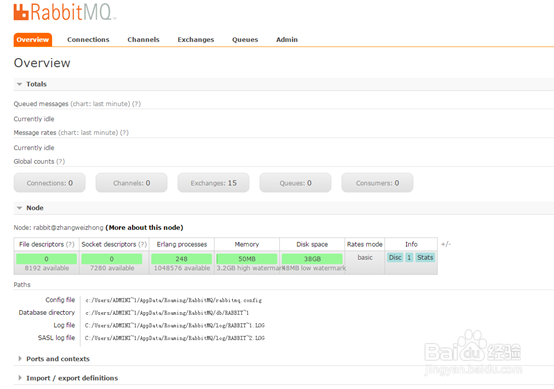554x389 pixels.
Task: Switch to the Channels tab
Action: pyautogui.click(x=143, y=40)
